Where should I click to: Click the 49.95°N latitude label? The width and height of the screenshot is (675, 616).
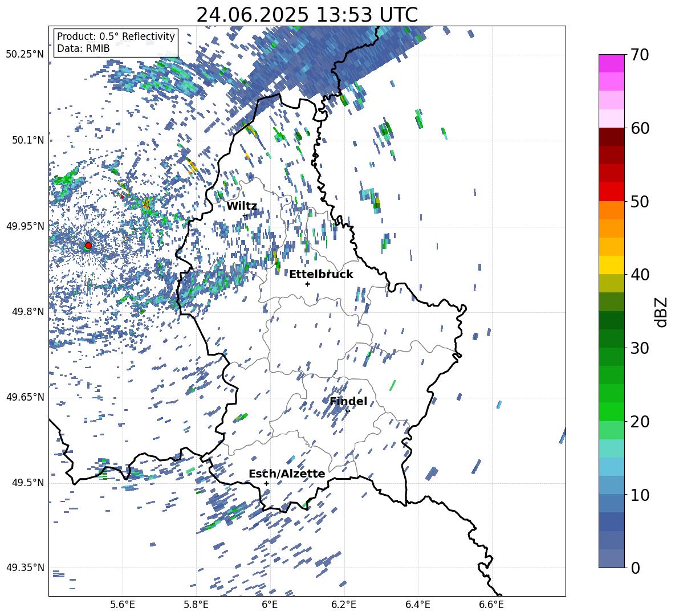(x=25, y=226)
